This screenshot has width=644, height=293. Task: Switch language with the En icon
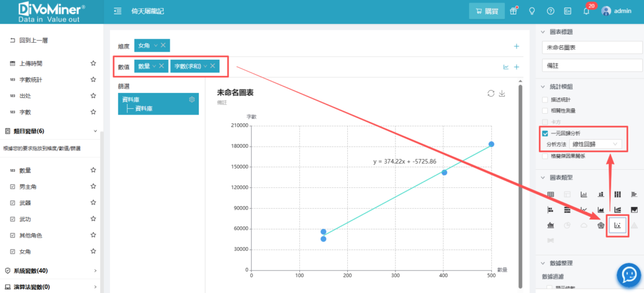coord(568,11)
